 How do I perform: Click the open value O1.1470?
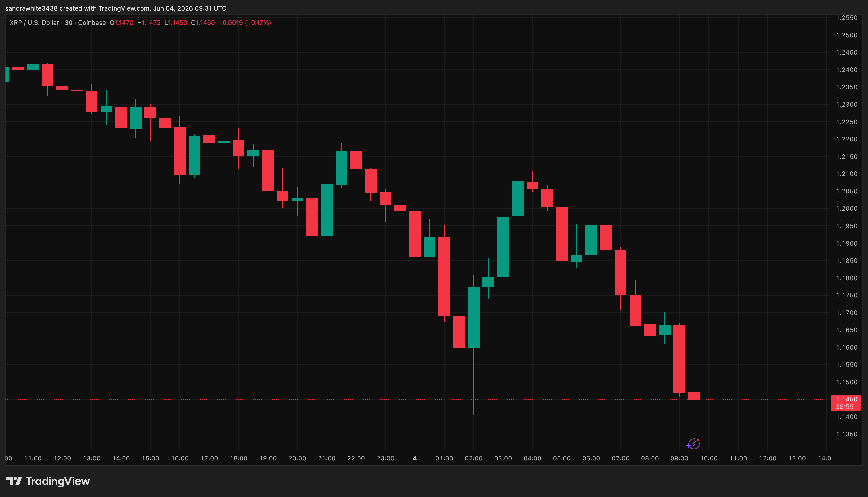point(121,23)
